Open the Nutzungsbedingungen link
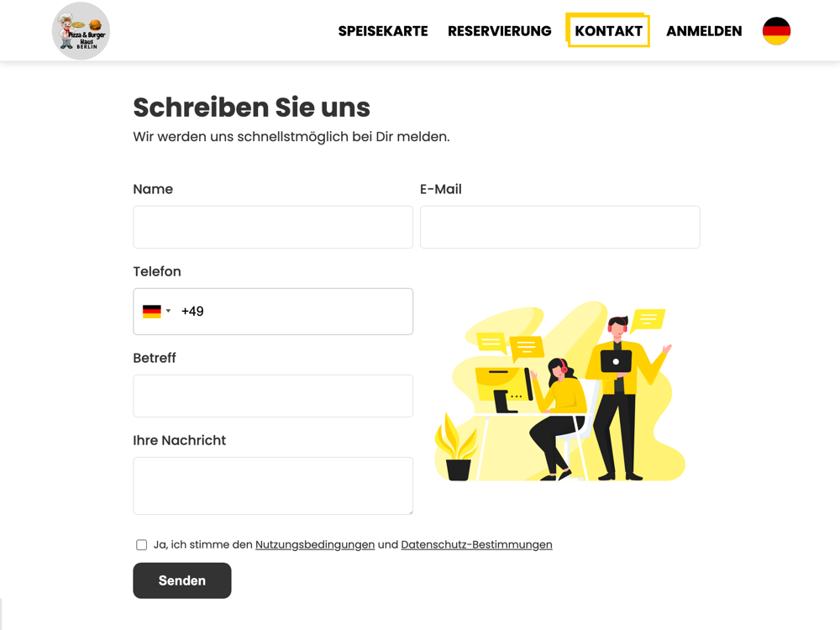840x630 pixels. (315, 545)
